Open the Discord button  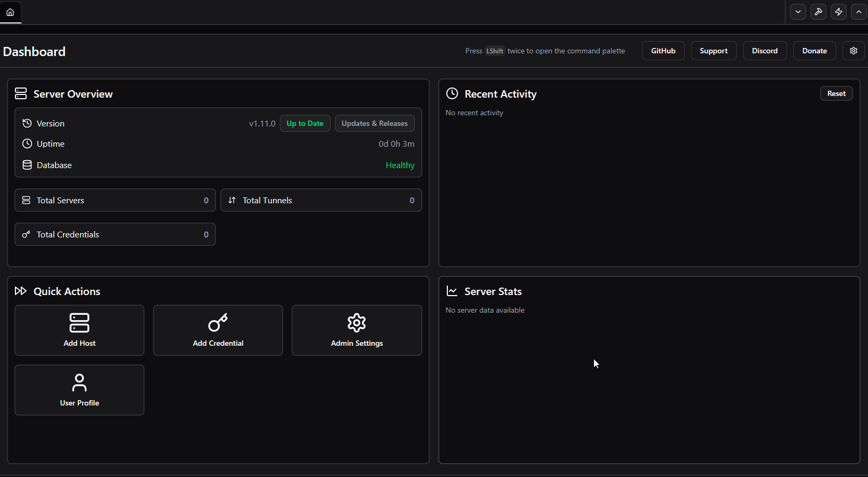point(765,51)
